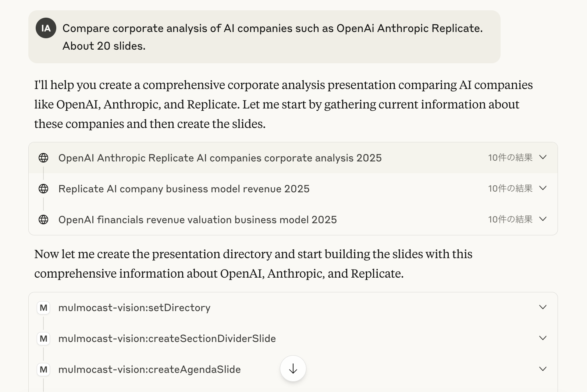Click globe icon beside OpenAI financials search
The image size is (587, 392).
pyautogui.click(x=43, y=220)
